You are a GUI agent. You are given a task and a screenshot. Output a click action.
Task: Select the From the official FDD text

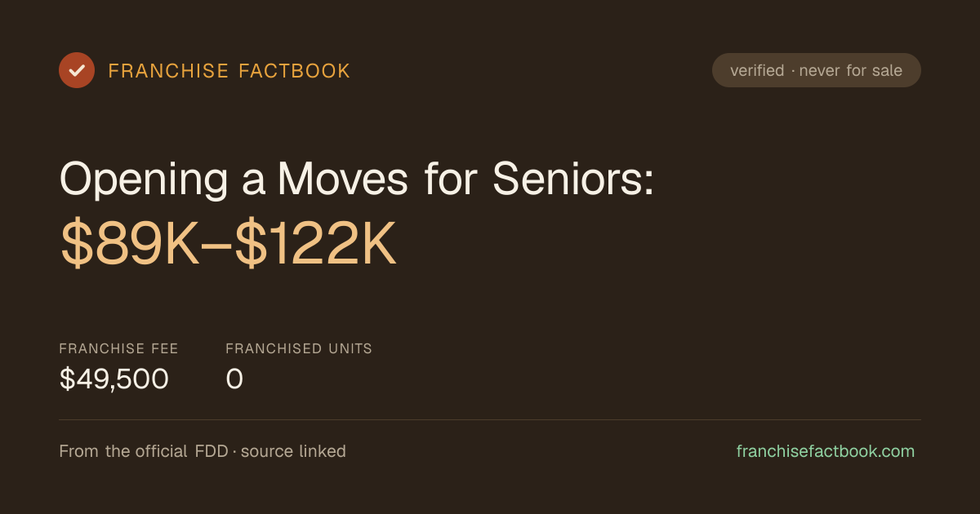point(145,451)
